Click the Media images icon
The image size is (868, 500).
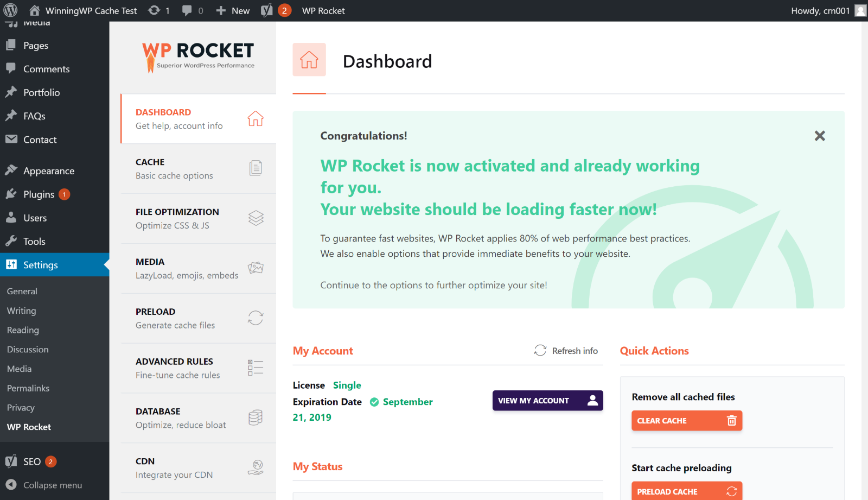click(x=256, y=268)
